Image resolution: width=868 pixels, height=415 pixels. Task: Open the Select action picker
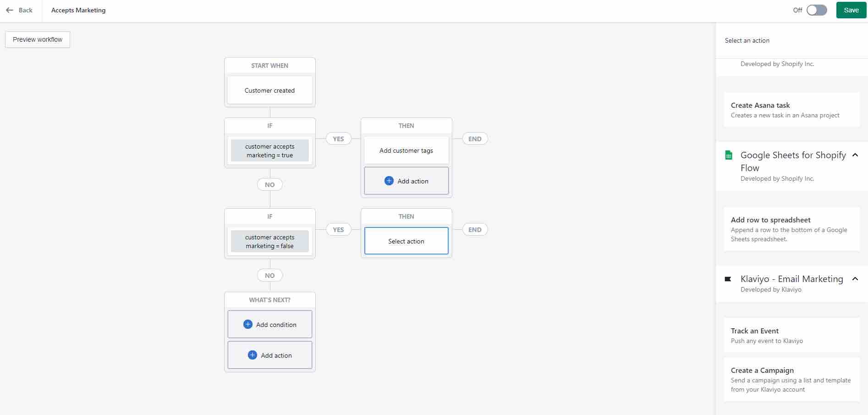(x=406, y=241)
